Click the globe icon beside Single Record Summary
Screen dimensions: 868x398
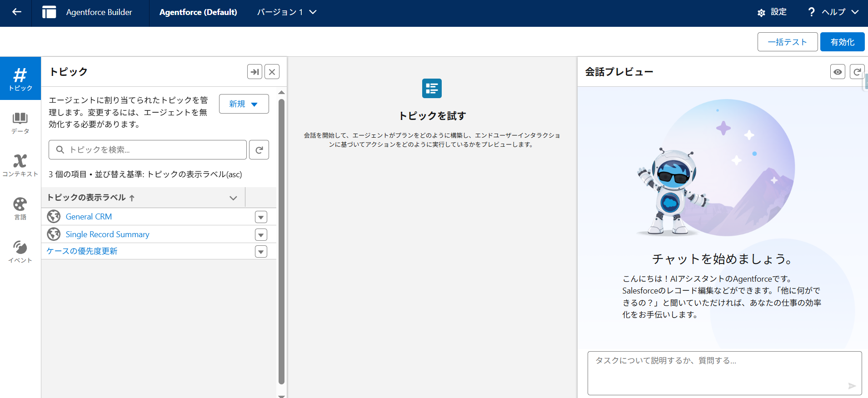tap(54, 234)
